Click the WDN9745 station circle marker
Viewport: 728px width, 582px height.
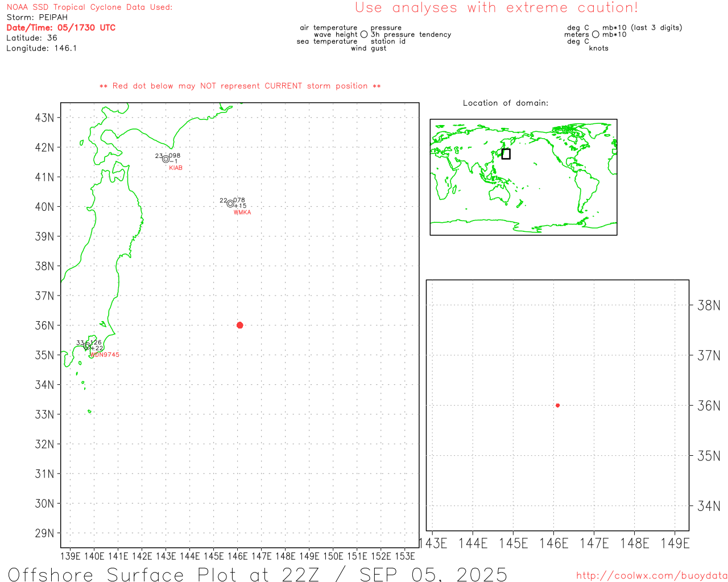pos(87,346)
